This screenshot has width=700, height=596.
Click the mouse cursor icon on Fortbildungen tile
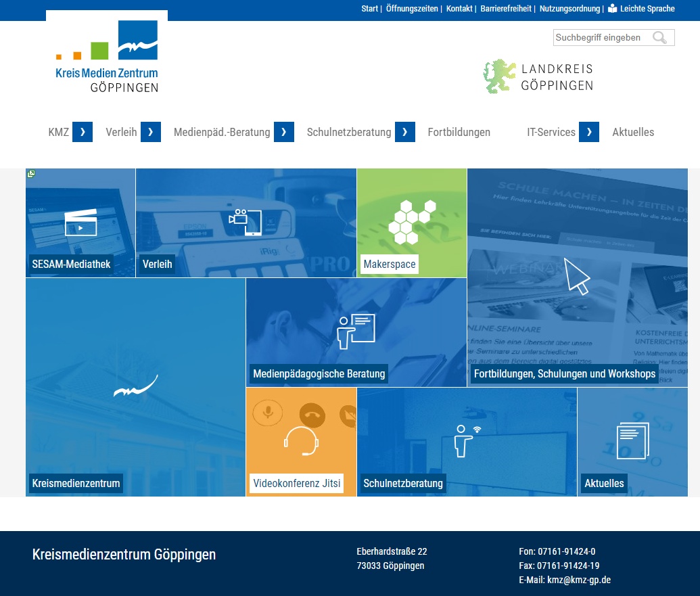[x=576, y=275]
